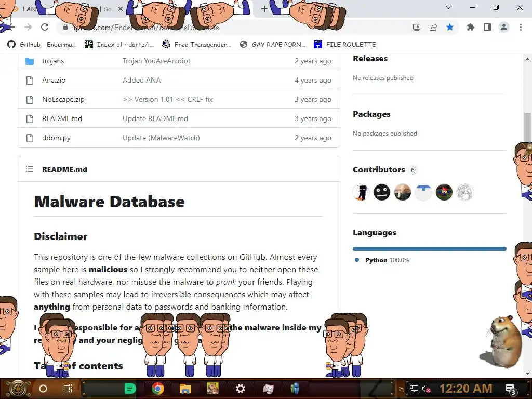Open the ddom.py file
Viewport: 532px width, 399px height.
[x=56, y=138]
